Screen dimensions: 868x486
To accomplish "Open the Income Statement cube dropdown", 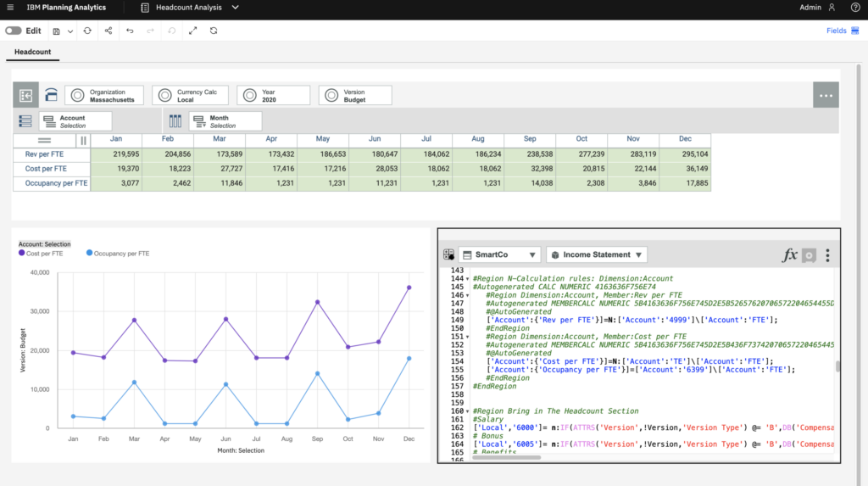I will pos(597,254).
